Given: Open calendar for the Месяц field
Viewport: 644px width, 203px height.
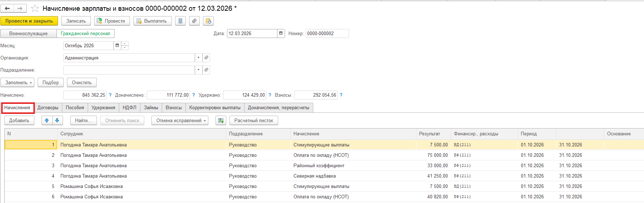Looking at the screenshot, I should click(x=117, y=45).
